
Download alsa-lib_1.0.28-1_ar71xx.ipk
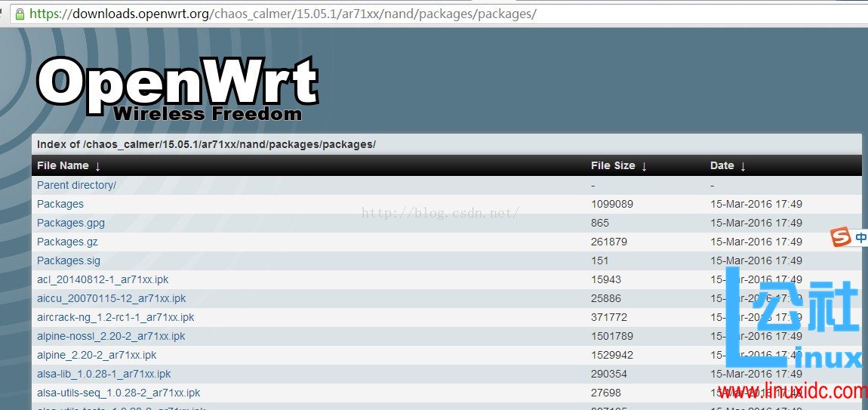point(104,374)
